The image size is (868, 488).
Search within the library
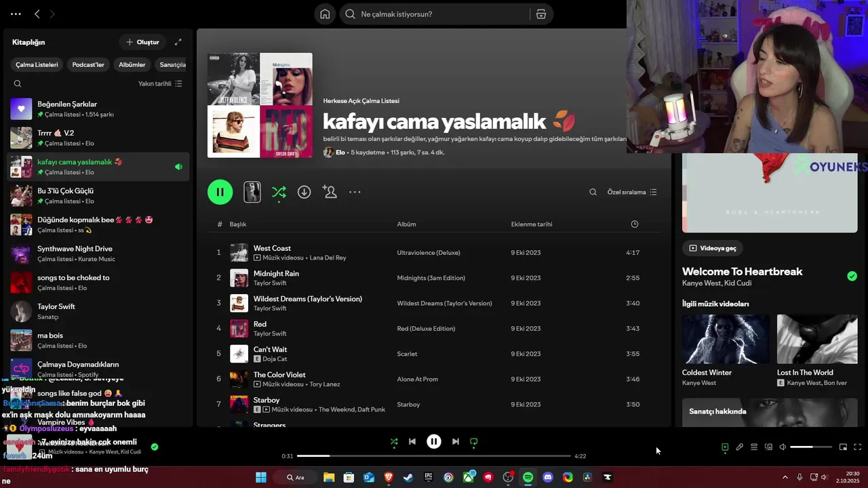coord(18,84)
